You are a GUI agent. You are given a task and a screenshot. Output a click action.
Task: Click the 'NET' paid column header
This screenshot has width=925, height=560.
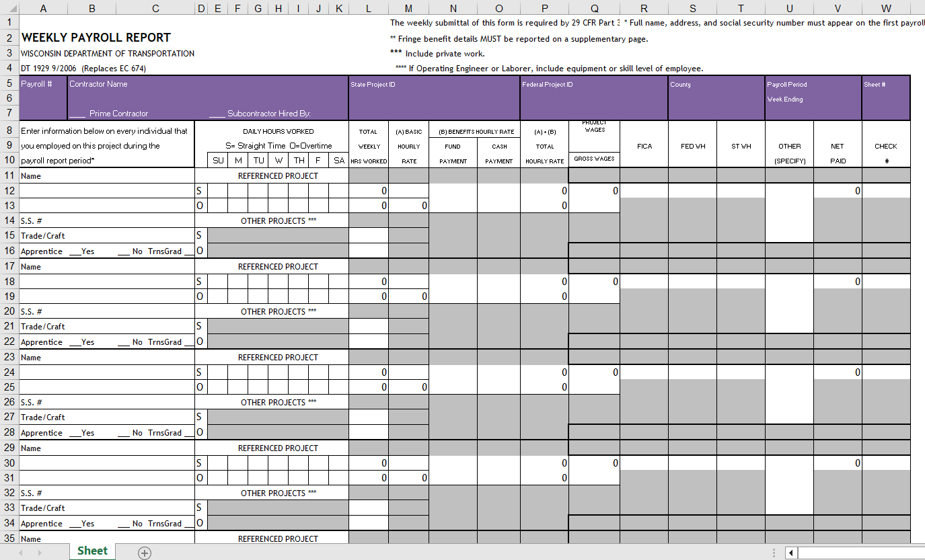tap(838, 146)
